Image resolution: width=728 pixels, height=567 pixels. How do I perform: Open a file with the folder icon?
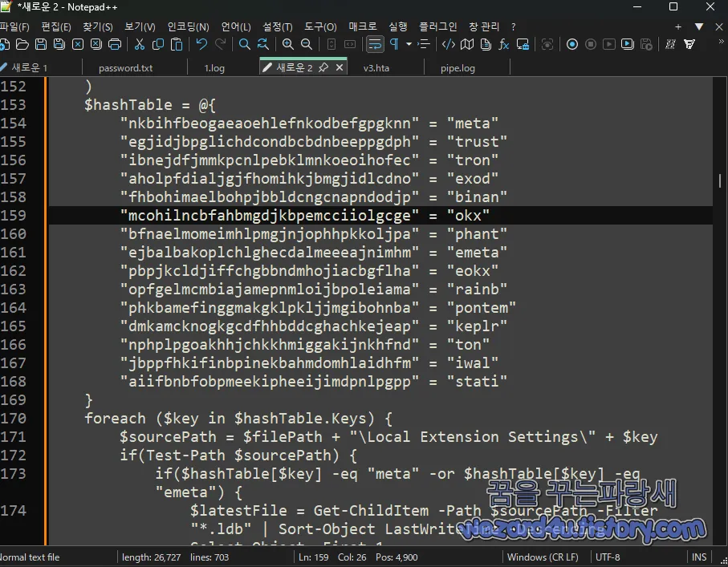click(x=22, y=45)
